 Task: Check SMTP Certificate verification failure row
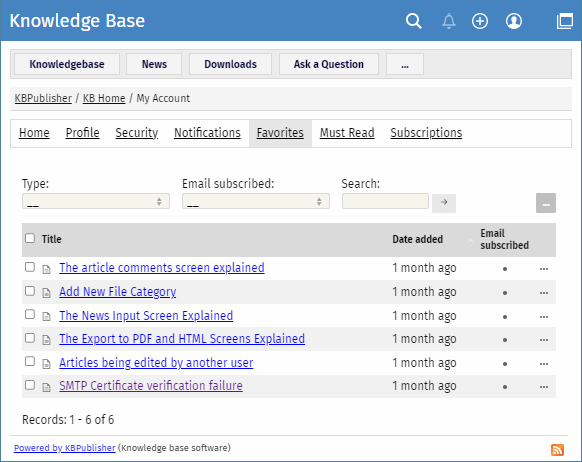30,385
